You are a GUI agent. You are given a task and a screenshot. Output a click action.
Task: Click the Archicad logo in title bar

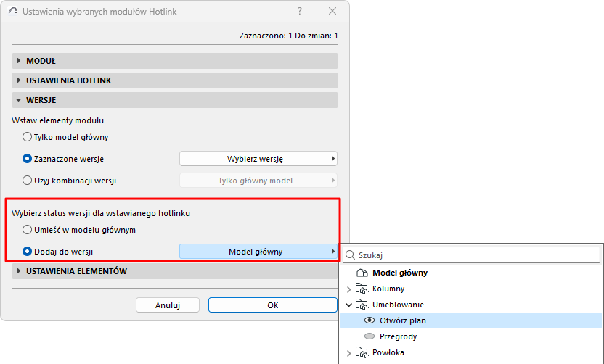(x=12, y=11)
